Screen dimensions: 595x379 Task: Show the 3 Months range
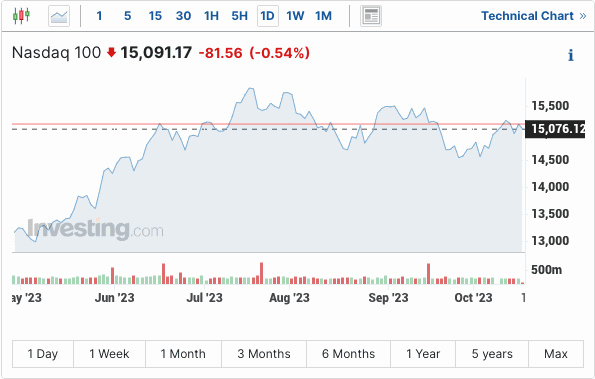[264, 354]
